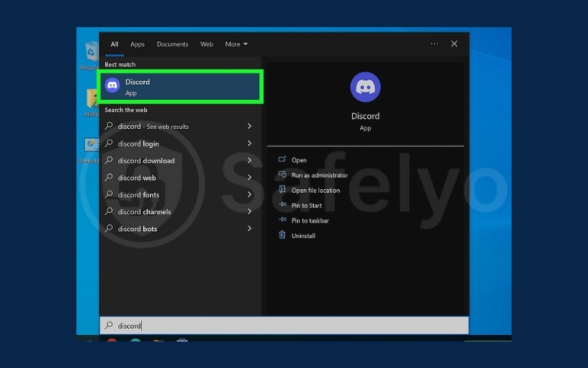Screen dimensions: 588x368
Task: Switch to the Documents tab
Action: click(x=172, y=44)
